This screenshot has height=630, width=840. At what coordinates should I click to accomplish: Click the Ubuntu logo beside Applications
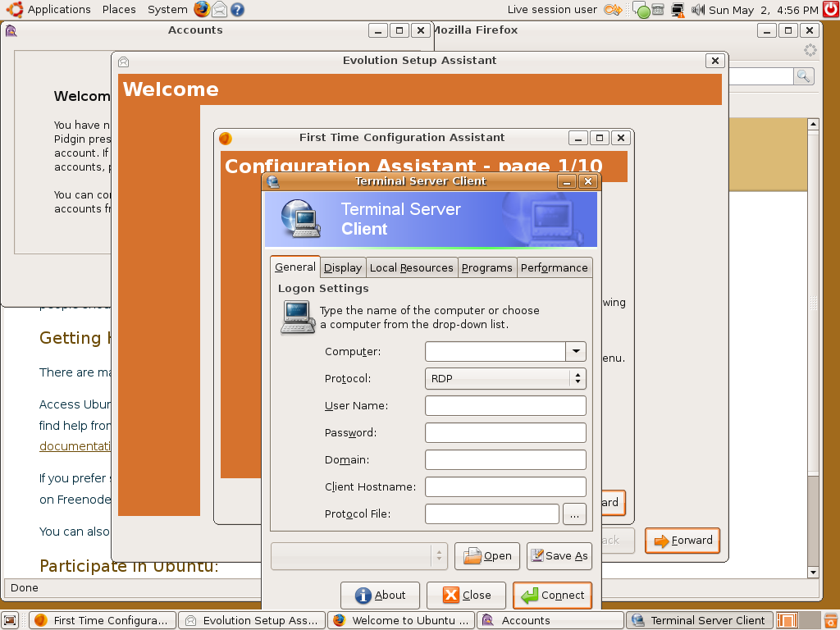[x=15, y=9]
